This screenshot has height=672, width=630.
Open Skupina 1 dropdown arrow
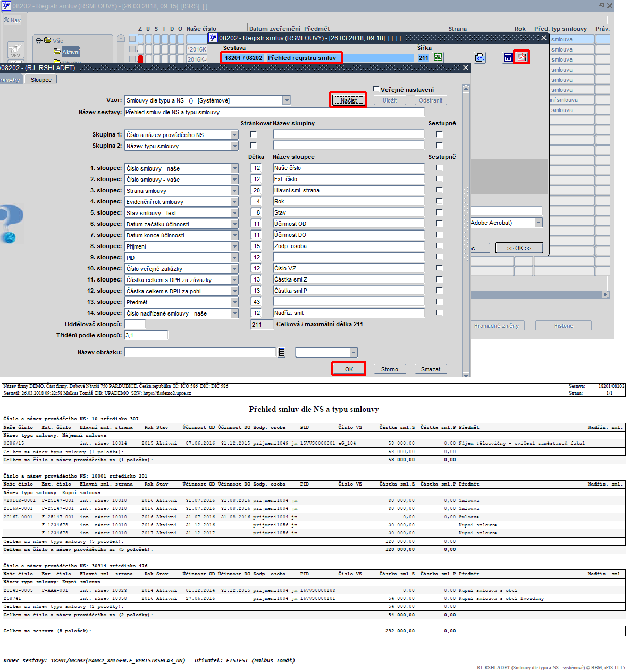click(x=234, y=135)
